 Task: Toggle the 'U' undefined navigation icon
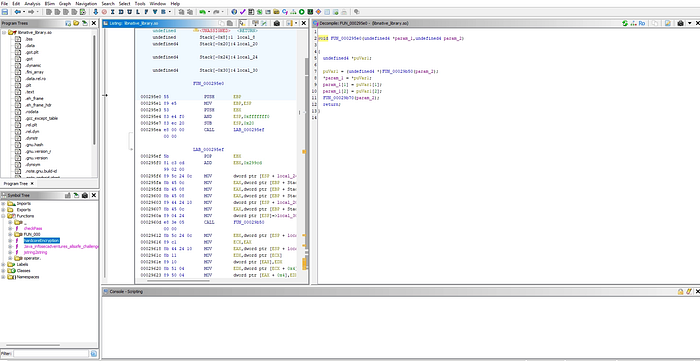pos(129,12)
